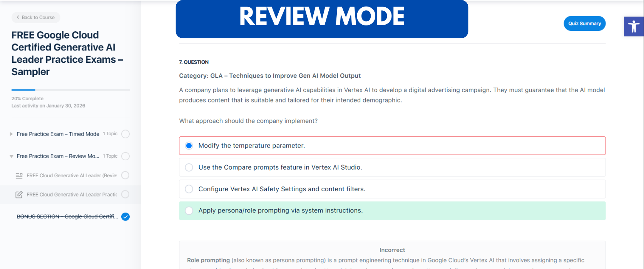Click the blue completed checkmark on BONUS SECTION
This screenshot has width=644, height=269.
(x=125, y=217)
